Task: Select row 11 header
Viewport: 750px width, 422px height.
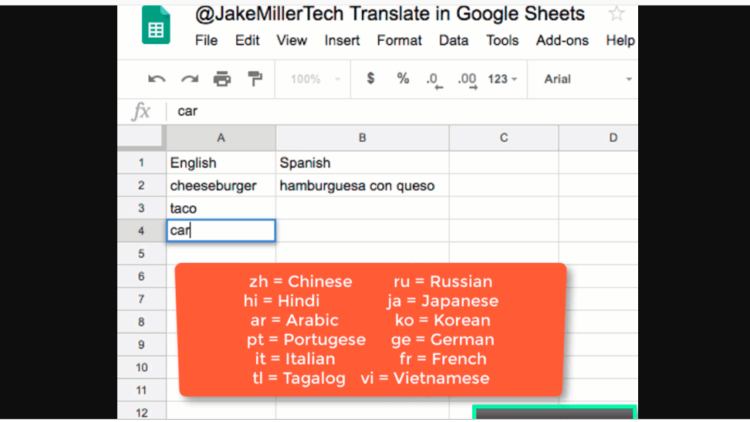Action: click(141, 390)
